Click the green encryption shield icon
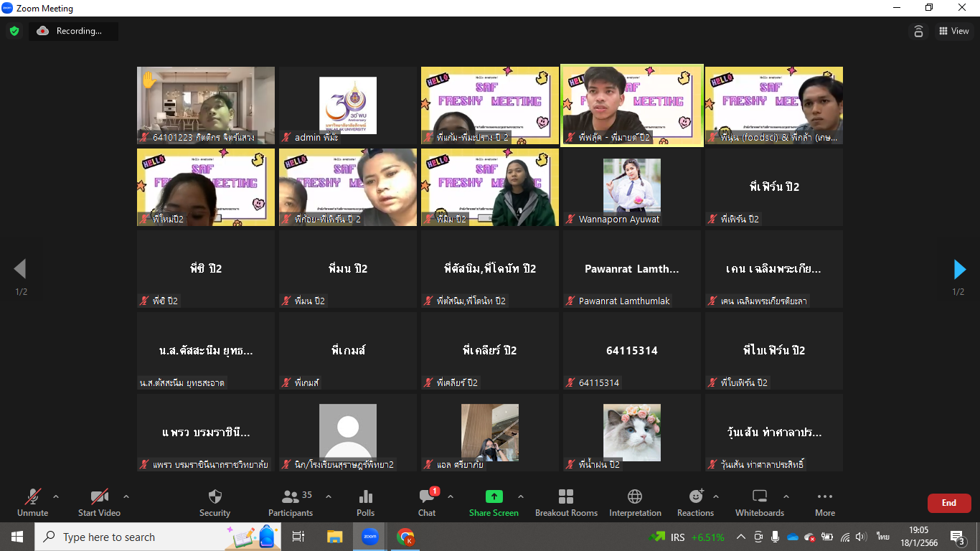 coord(14,31)
